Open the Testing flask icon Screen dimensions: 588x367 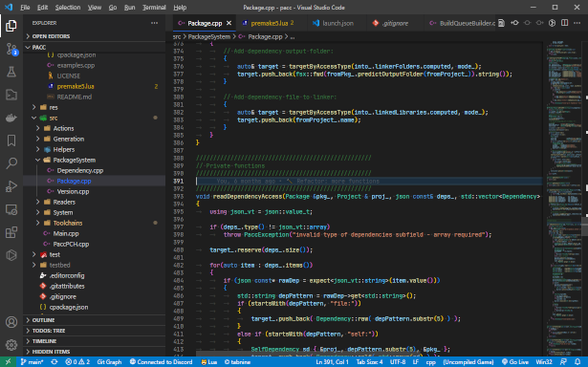click(x=11, y=72)
